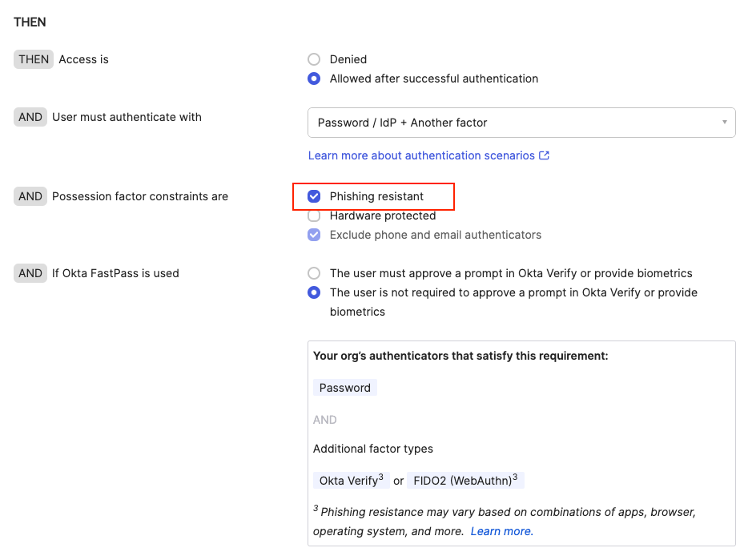The image size is (748, 560).
Task: Click the Exclude phone and email authenticators checkbox
Action: (314, 235)
